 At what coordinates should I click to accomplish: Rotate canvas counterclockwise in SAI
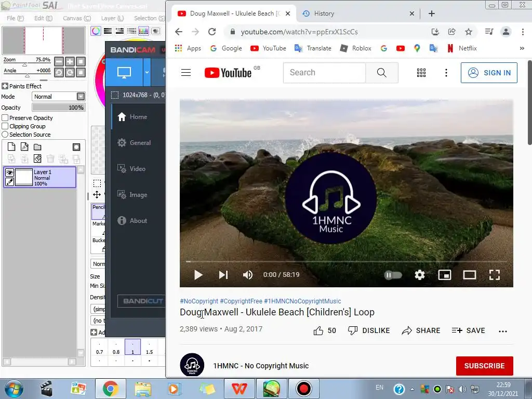coord(59,72)
